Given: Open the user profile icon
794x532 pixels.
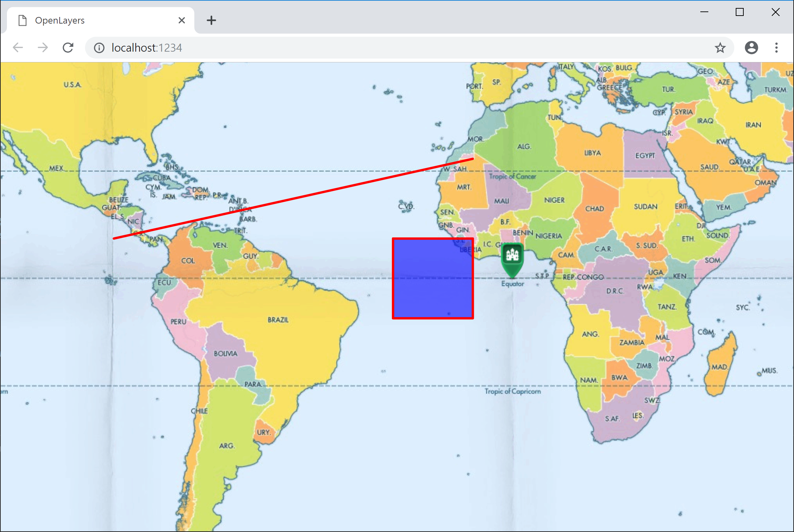Looking at the screenshot, I should (751, 47).
